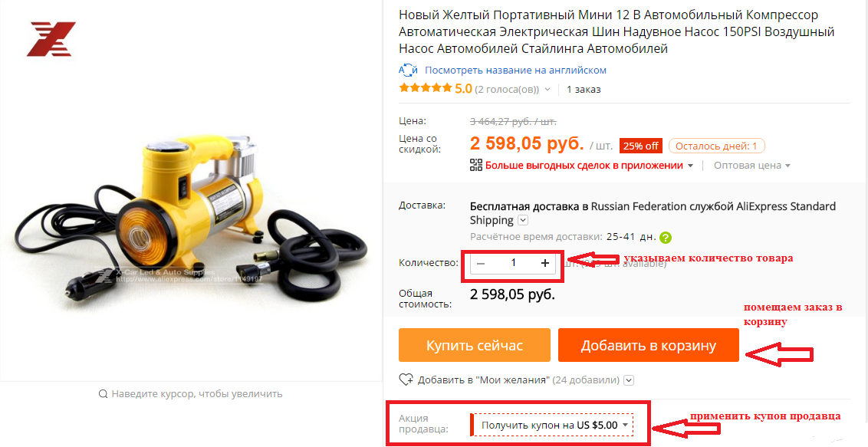
Task: Open the Получить купон на US $5.00 dropdown
Action: pos(554,426)
